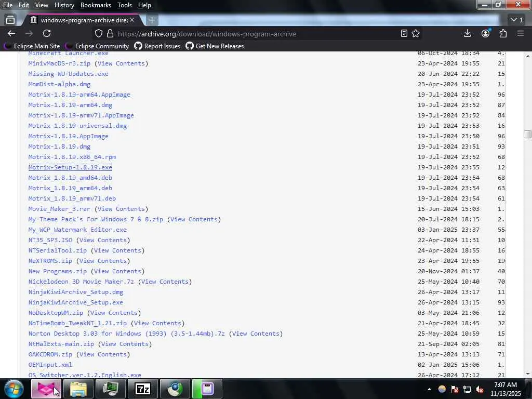
Task: Open the Help menu
Action: point(144,5)
